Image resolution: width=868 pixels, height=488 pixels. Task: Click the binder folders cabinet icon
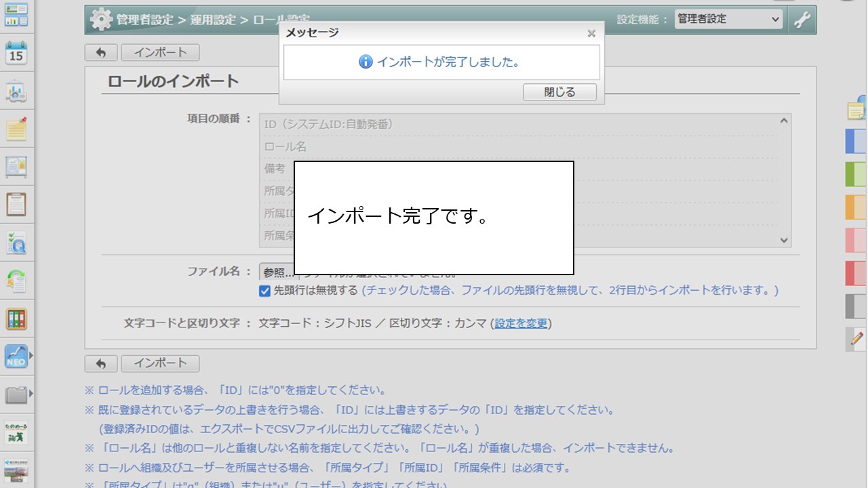click(x=16, y=319)
